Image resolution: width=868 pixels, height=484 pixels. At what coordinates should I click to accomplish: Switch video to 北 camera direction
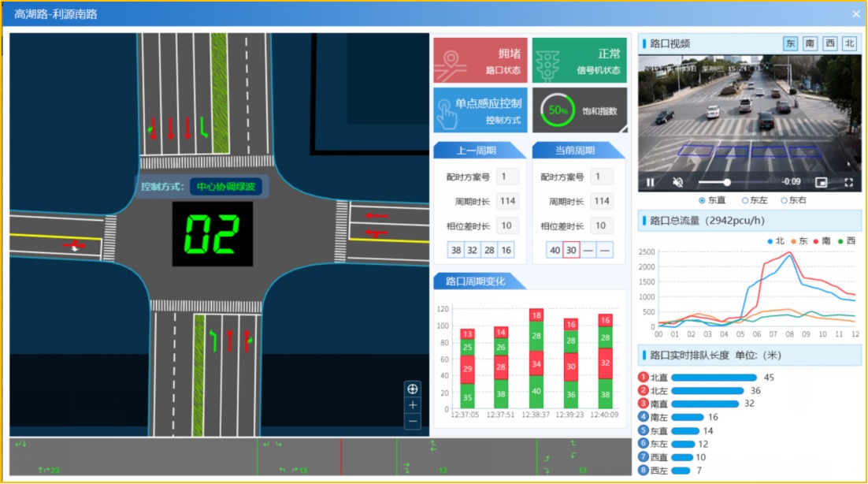click(x=849, y=44)
